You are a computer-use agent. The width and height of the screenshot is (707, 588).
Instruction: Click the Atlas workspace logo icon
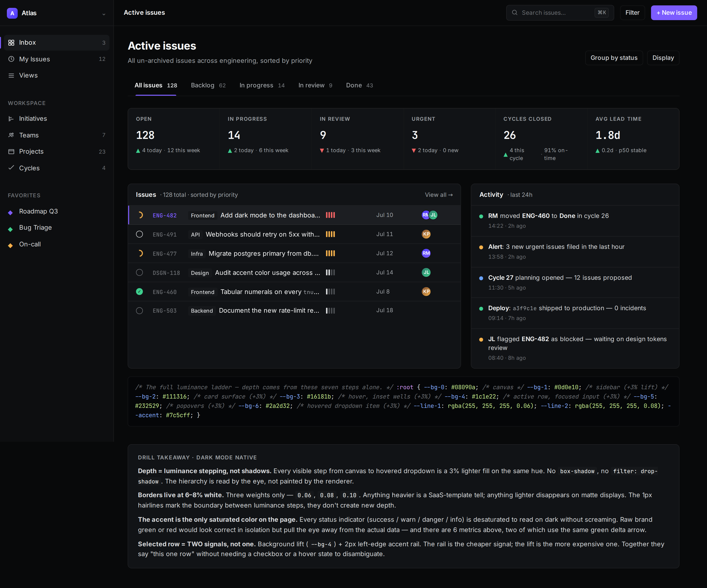[x=12, y=13]
